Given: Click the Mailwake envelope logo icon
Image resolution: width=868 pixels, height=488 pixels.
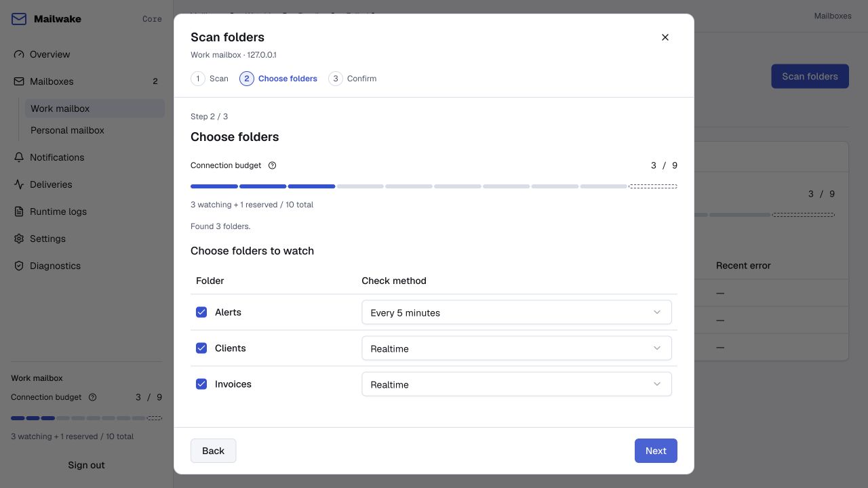Looking at the screenshot, I should tap(19, 19).
